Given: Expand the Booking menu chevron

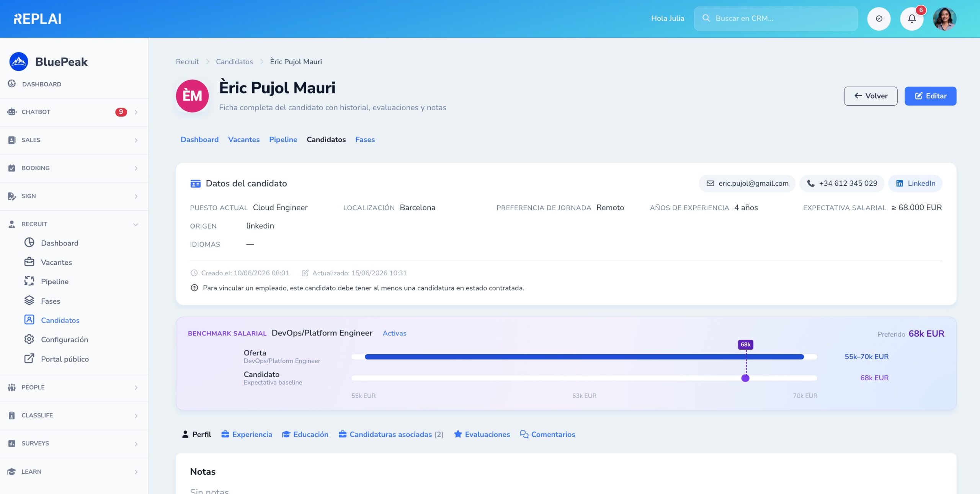Looking at the screenshot, I should [136, 168].
